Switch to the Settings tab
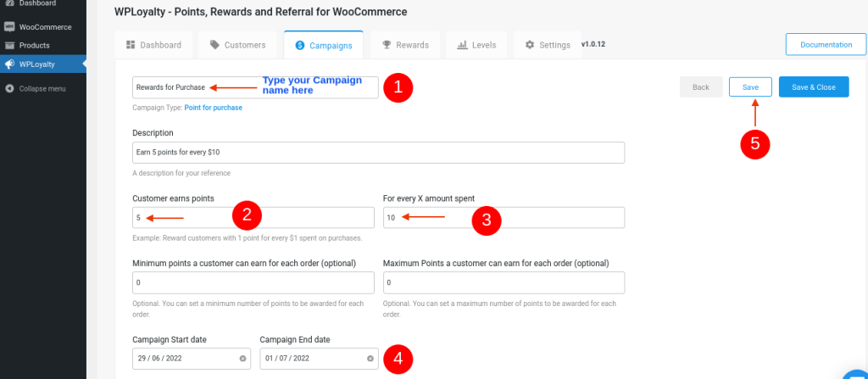Viewport: 868px width, 379px height. pos(548,45)
